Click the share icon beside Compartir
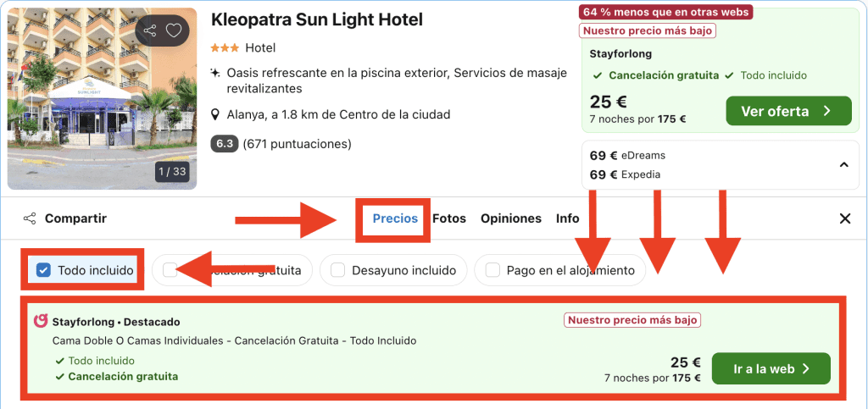Image resolution: width=868 pixels, height=409 pixels. pyautogui.click(x=30, y=218)
